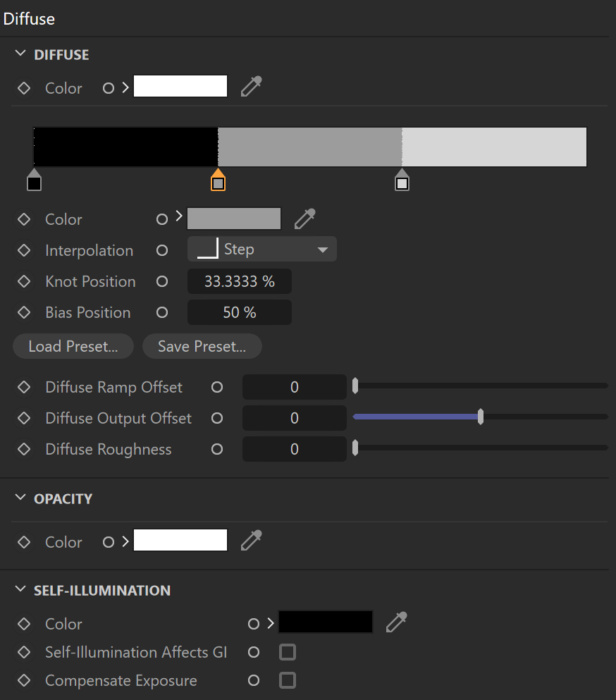Collapse the DIFFUSE section

pos(20,54)
